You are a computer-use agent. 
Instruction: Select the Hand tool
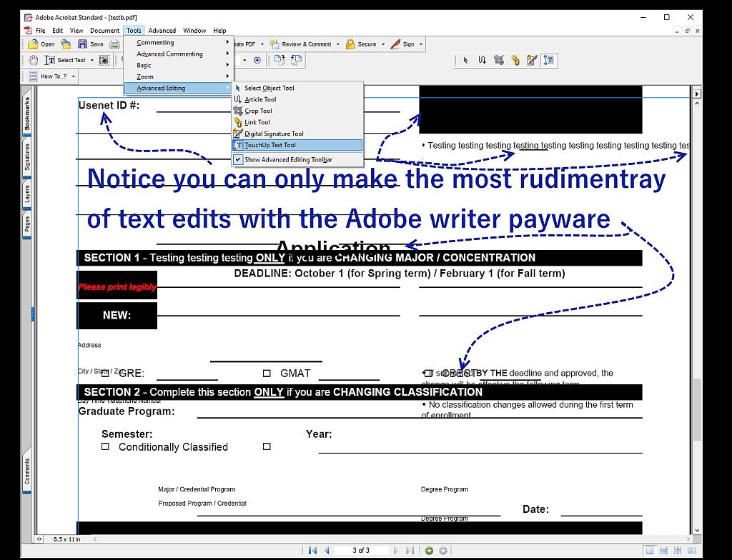pyautogui.click(x=33, y=60)
